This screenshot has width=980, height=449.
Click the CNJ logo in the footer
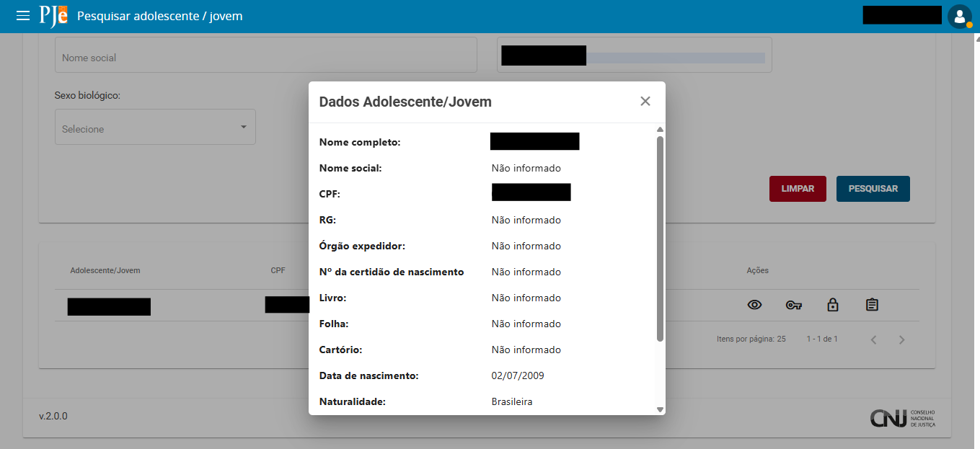(x=902, y=418)
